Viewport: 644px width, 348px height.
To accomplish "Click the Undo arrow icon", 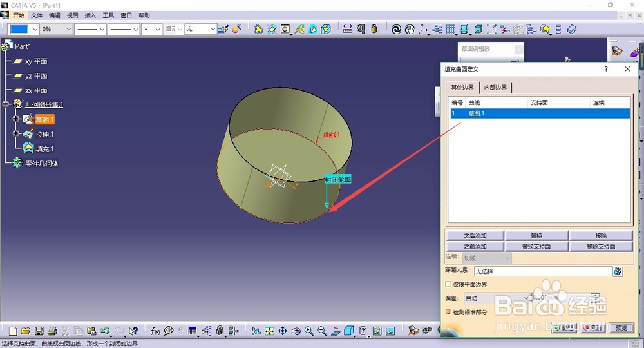I will click(105, 331).
